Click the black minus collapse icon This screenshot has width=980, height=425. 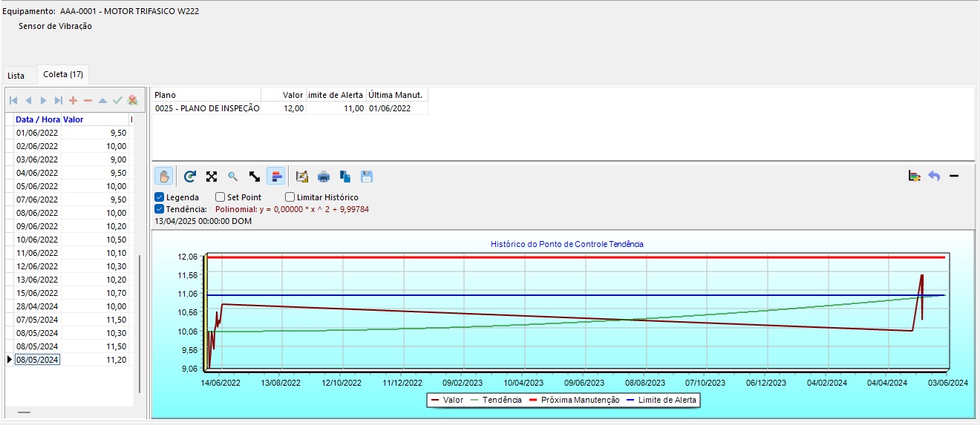[954, 176]
